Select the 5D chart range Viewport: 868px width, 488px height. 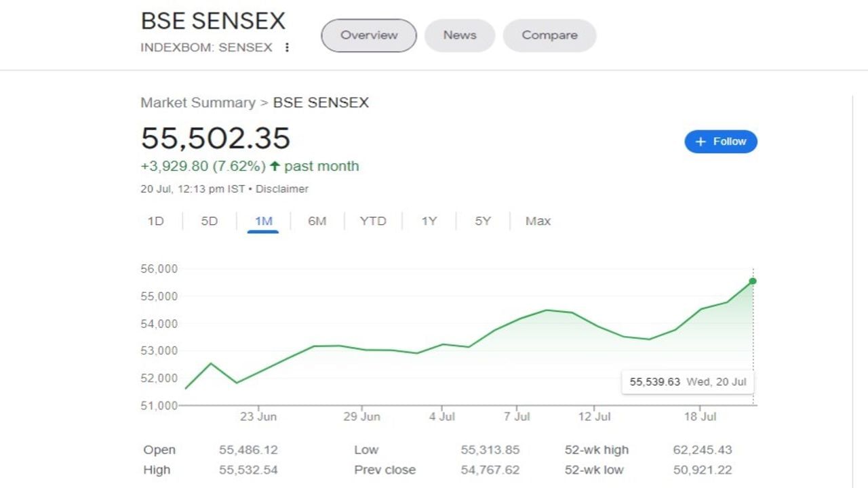(209, 221)
